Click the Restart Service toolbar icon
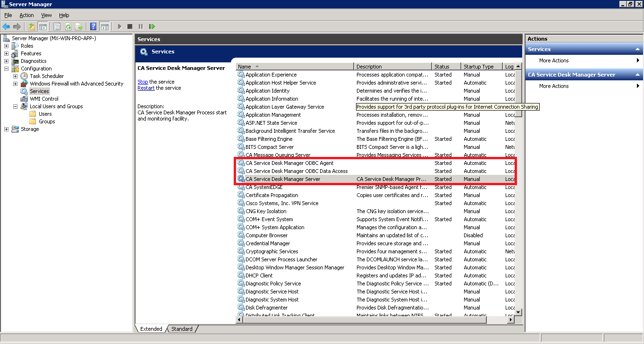 pos(152,26)
